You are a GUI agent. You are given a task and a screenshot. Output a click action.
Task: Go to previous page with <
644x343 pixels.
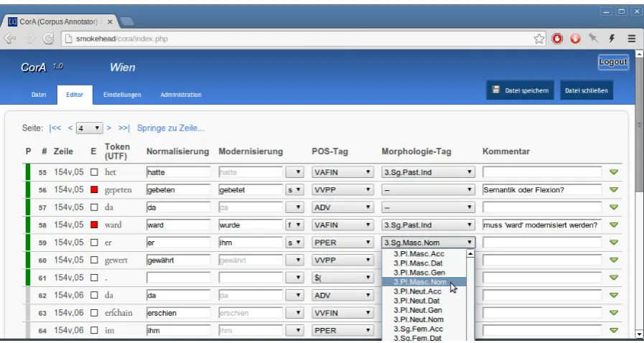[70, 128]
